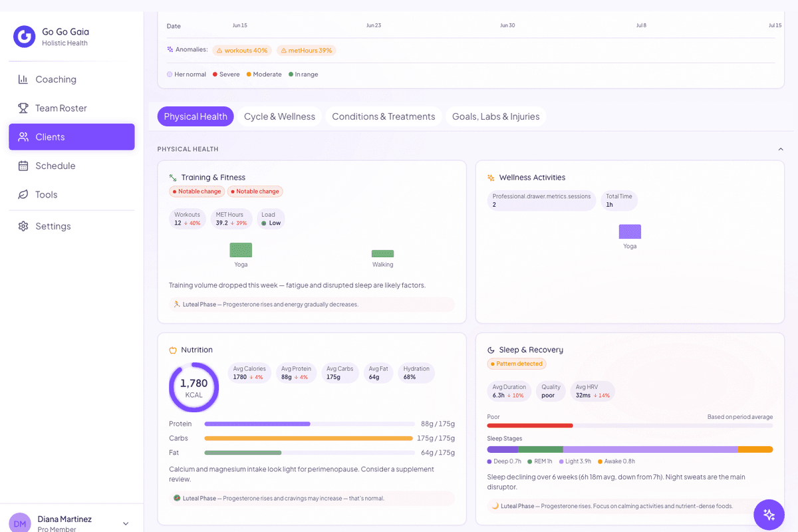Click the Clients people icon
The width and height of the screenshot is (798, 532).
[x=23, y=137]
